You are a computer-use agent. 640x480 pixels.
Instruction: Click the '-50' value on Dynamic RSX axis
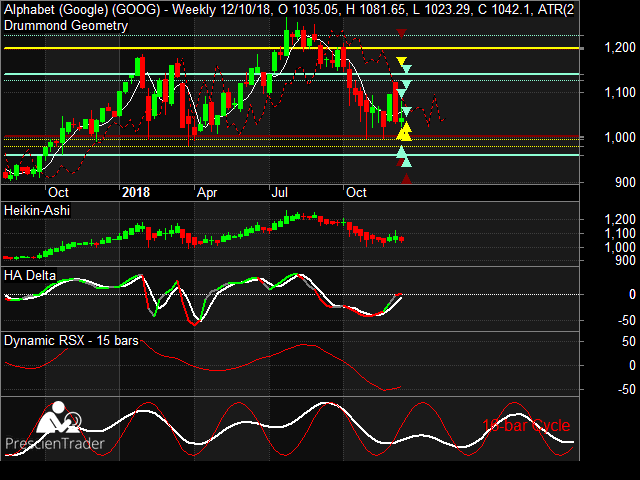(x=627, y=389)
